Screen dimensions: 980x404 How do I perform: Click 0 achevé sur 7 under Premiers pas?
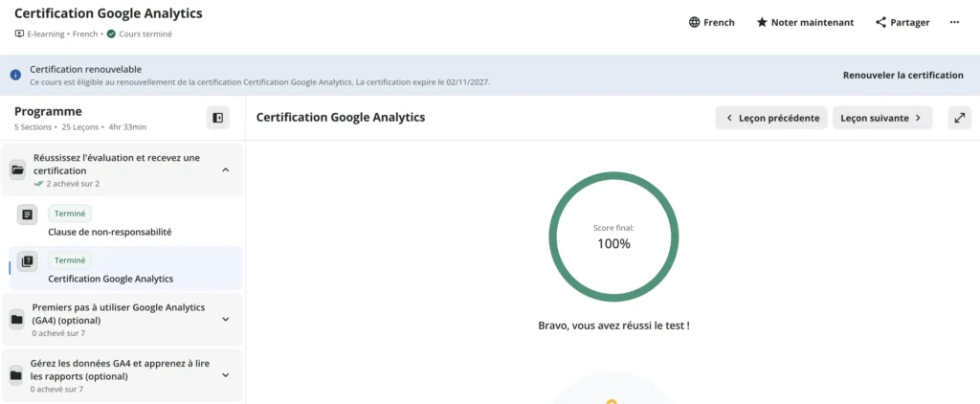pos(57,333)
